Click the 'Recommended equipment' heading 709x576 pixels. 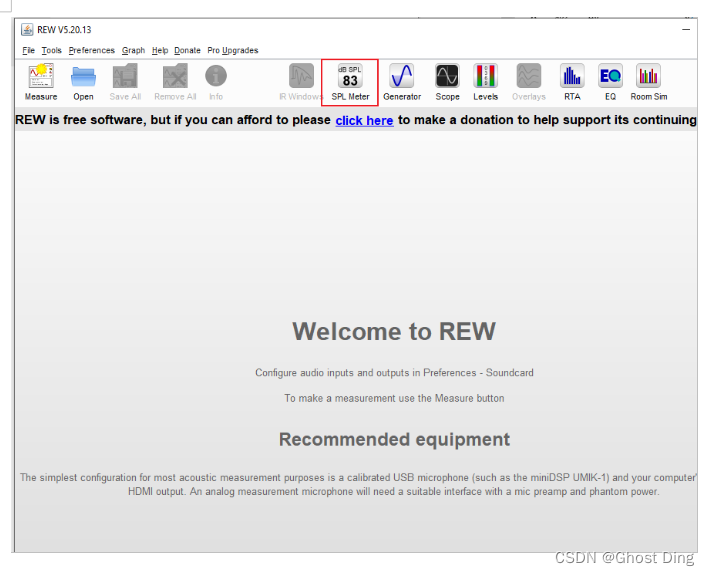pos(394,439)
